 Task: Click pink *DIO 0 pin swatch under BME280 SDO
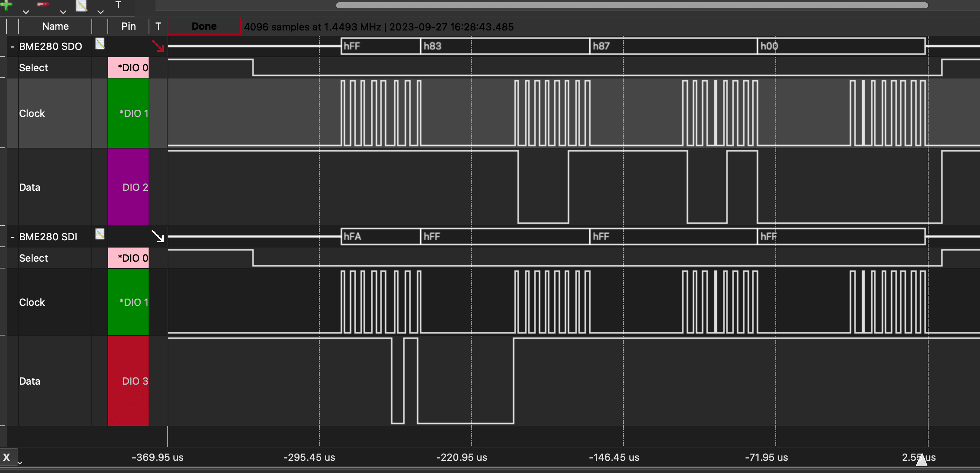(x=128, y=68)
